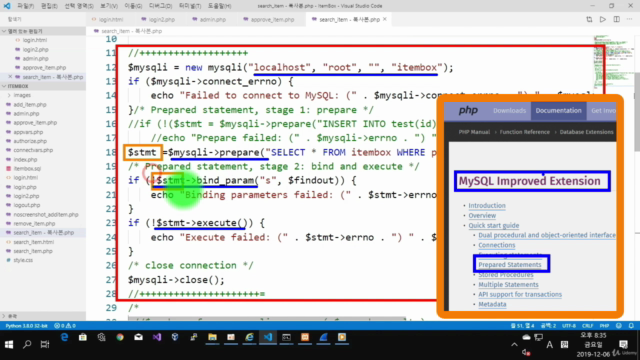Click Metadata link in PHP docs inset
This screenshot has width=640, height=360.
(x=492, y=304)
